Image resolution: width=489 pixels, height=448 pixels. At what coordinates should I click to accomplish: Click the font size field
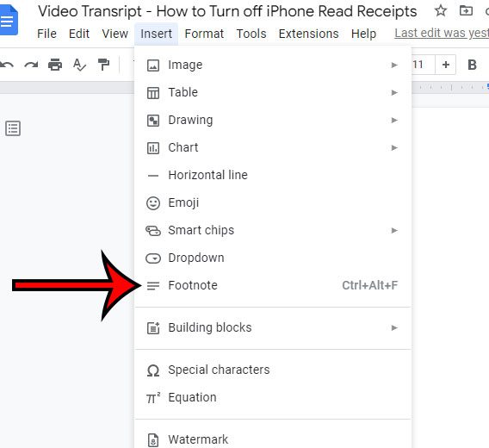[423, 65]
